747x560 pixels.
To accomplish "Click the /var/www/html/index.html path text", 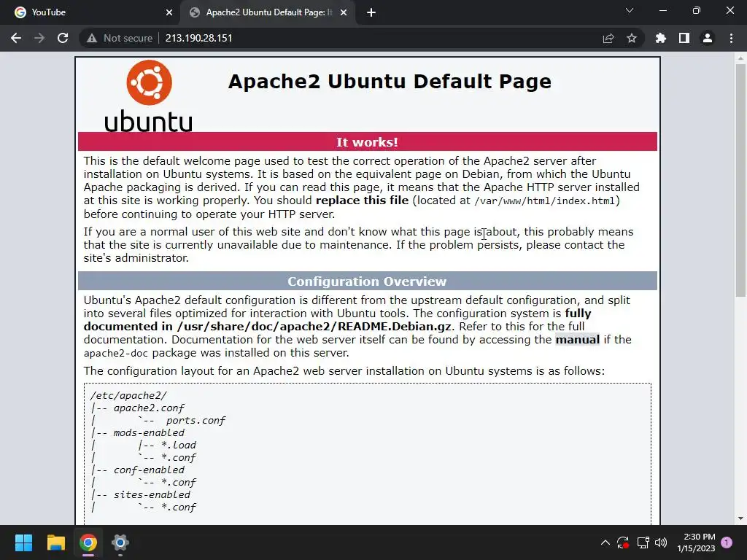I will [545, 201].
